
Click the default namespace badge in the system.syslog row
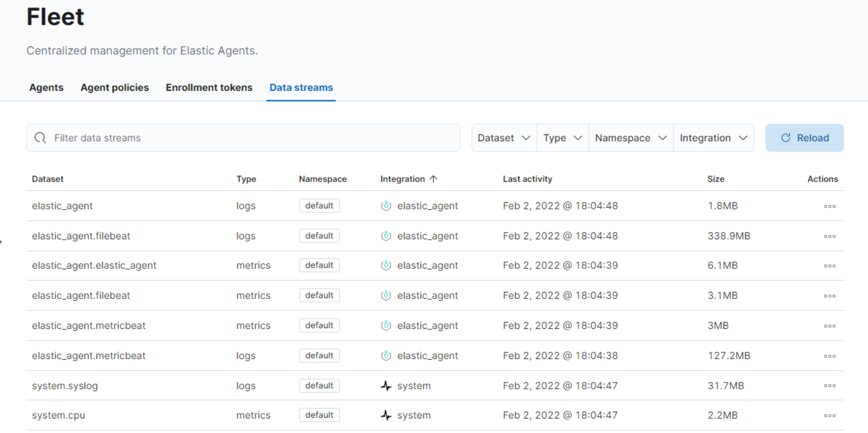point(319,385)
